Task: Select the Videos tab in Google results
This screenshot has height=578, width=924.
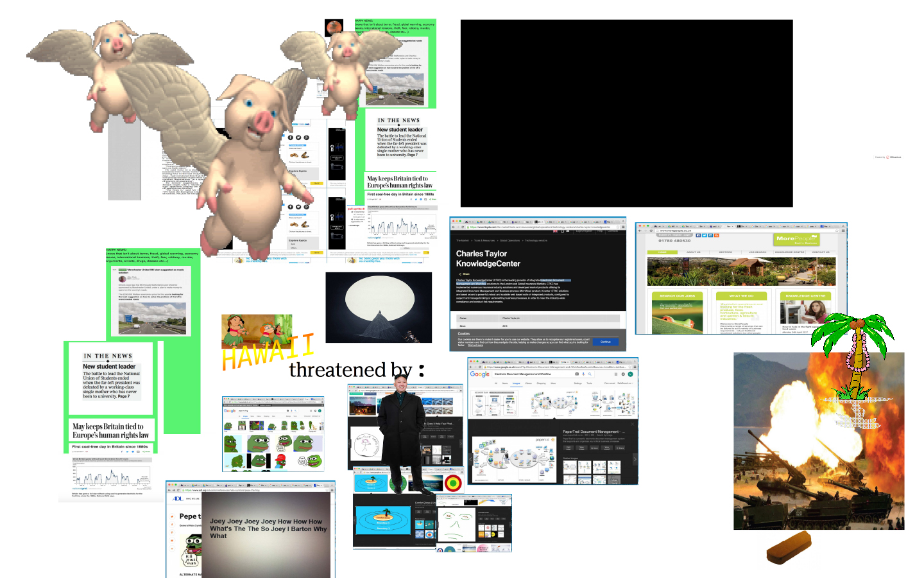Action: coord(528,383)
